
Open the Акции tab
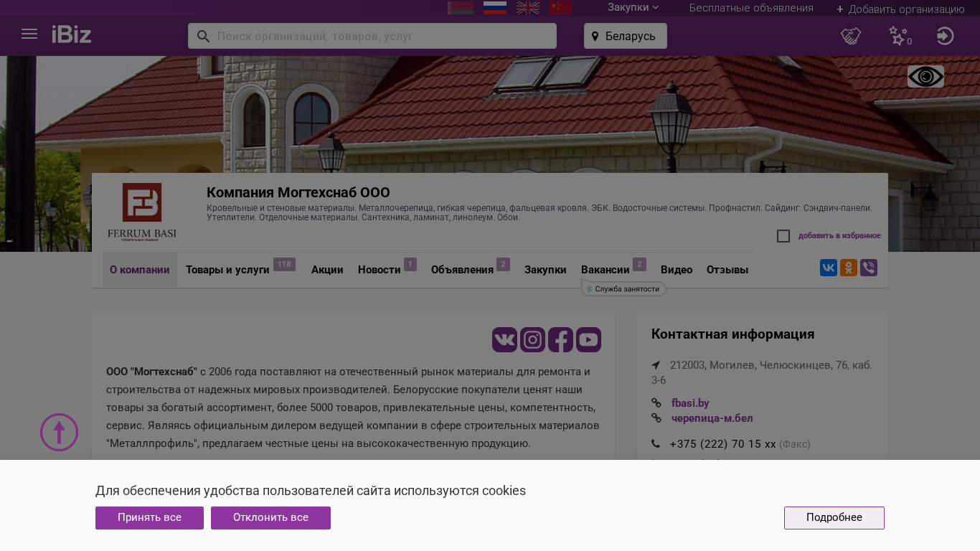(327, 270)
